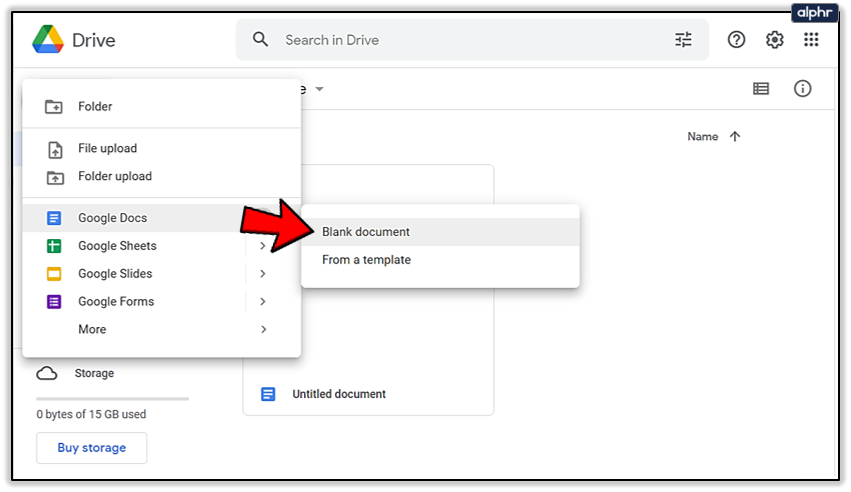This screenshot has height=492, width=851.
Task: Click the Drive title text
Action: pos(93,40)
